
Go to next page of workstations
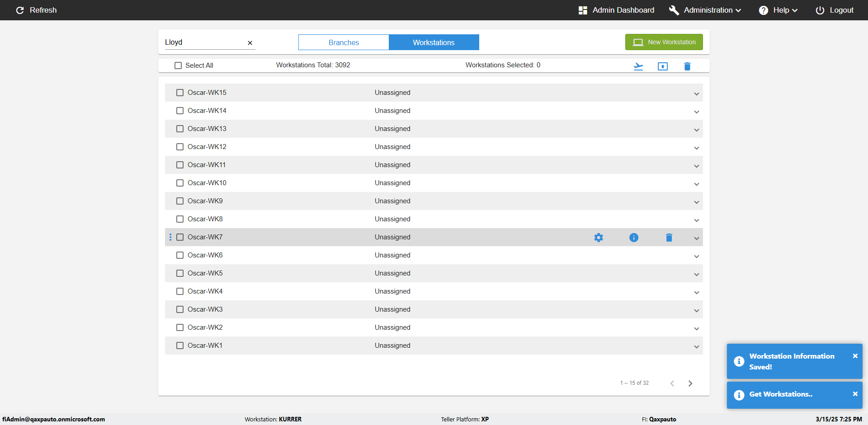pyautogui.click(x=690, y=383)
